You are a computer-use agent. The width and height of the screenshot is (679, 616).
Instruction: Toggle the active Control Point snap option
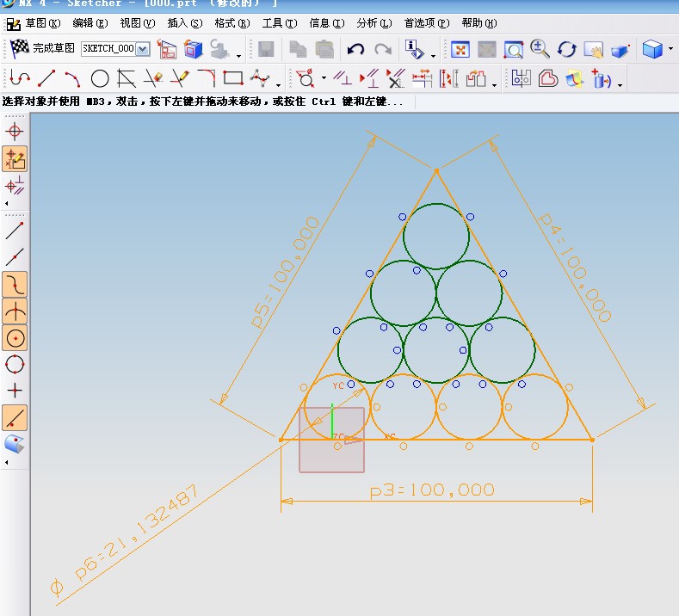(15, 285)
